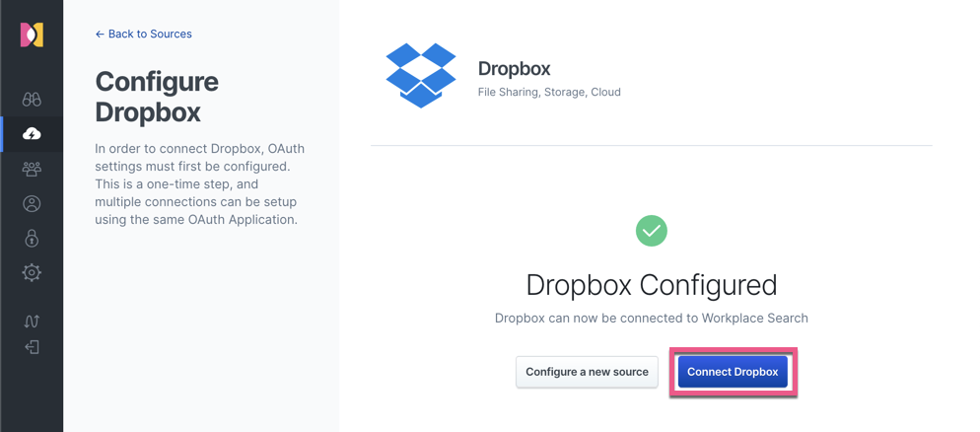Click the File Sharing, Storage, Cloud text
980x432 pixels.
pyautogui.click(x=549, y=92)
